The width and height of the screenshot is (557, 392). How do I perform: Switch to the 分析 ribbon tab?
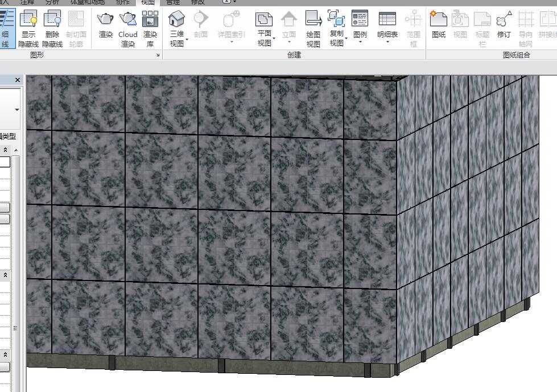coord(52,2)
